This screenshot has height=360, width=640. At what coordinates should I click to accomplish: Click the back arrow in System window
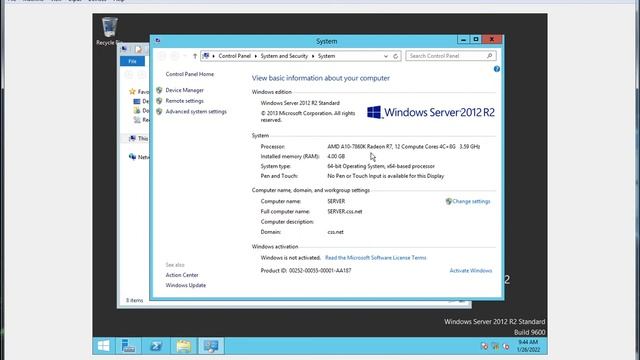point(162,56)
